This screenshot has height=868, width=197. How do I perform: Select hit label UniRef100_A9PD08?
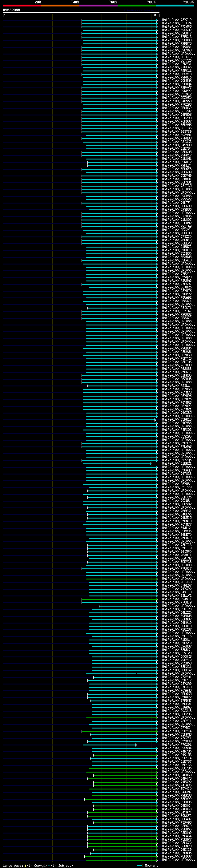(x=177, y=40)
